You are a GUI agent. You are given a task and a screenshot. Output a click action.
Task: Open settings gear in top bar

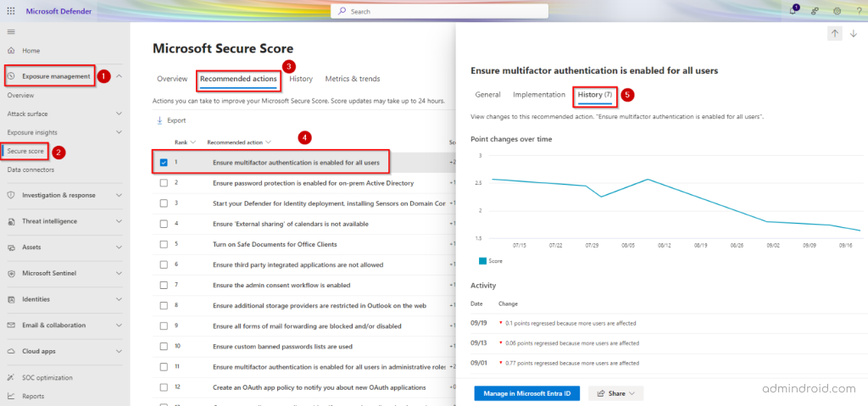[x=837, y=11]
